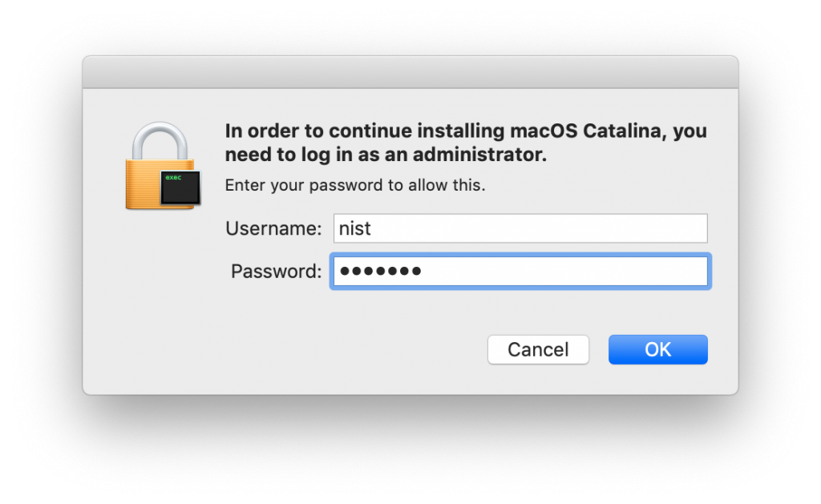Screen dimensions: 821x504
Task: Click the empty right end of Password field
Action: (x=657, y=271)
